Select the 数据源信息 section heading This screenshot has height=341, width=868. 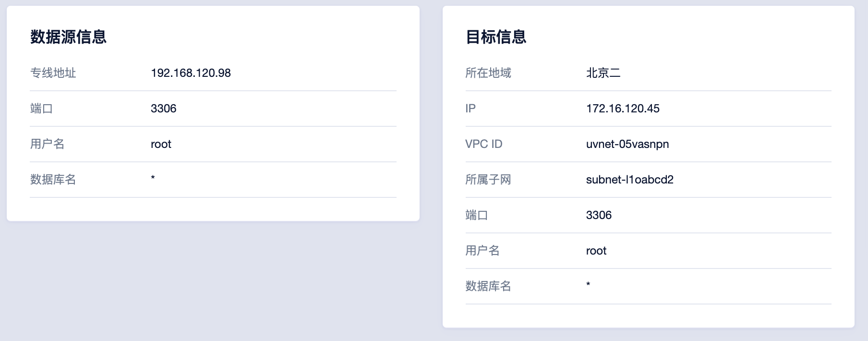pos(68,37)
